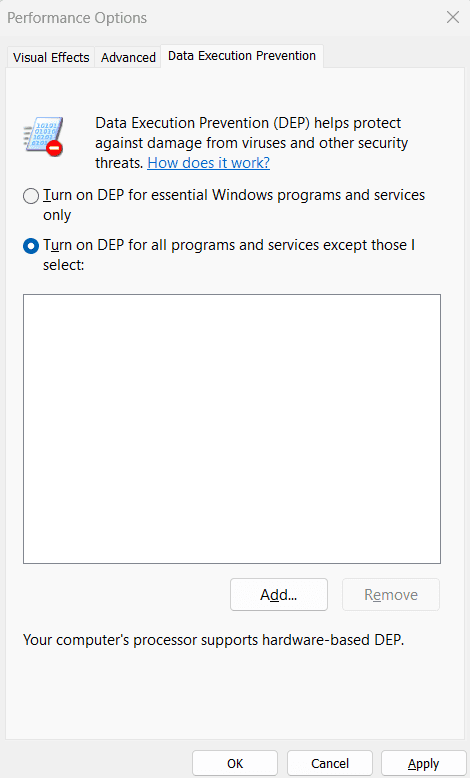This screenshot has width=470, height=778.
Task: Apply the DEP settings
Action: pyautogui.click(x=423, y=763)
